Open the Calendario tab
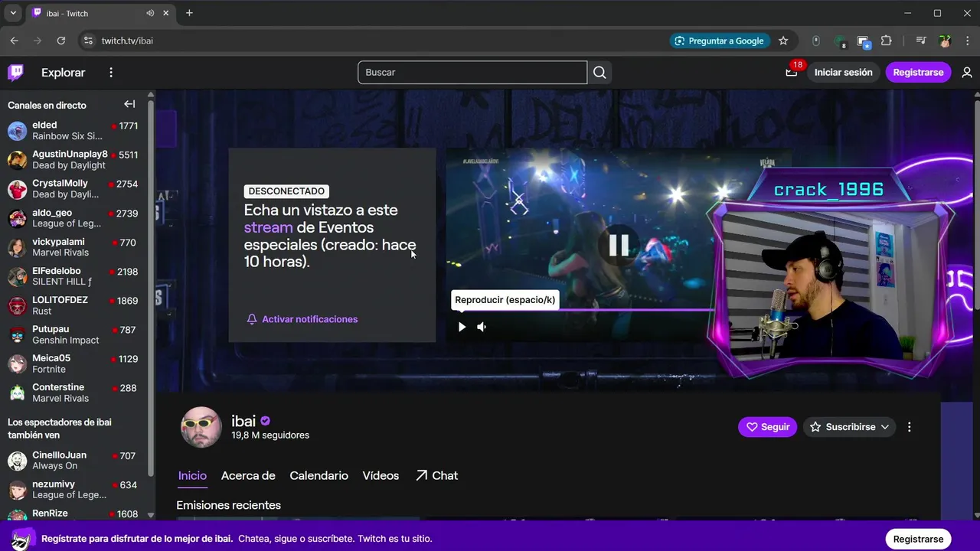The image size is (980, 551). click(318, 475)
